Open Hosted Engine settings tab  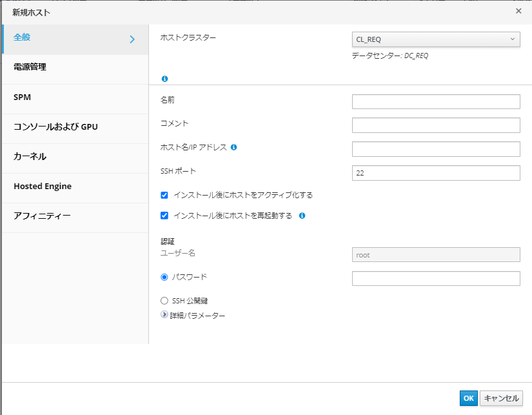(43, 186)
